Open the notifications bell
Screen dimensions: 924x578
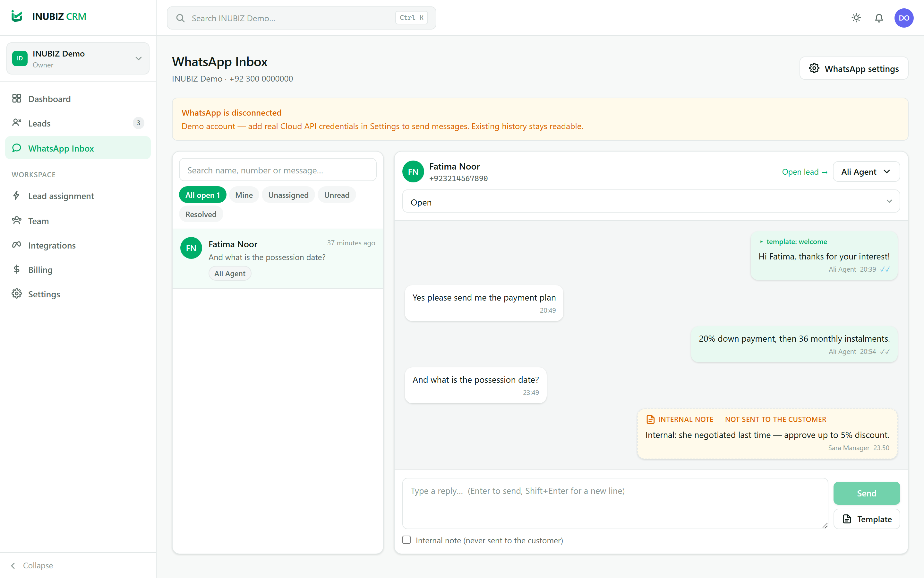tap(879, 18)
